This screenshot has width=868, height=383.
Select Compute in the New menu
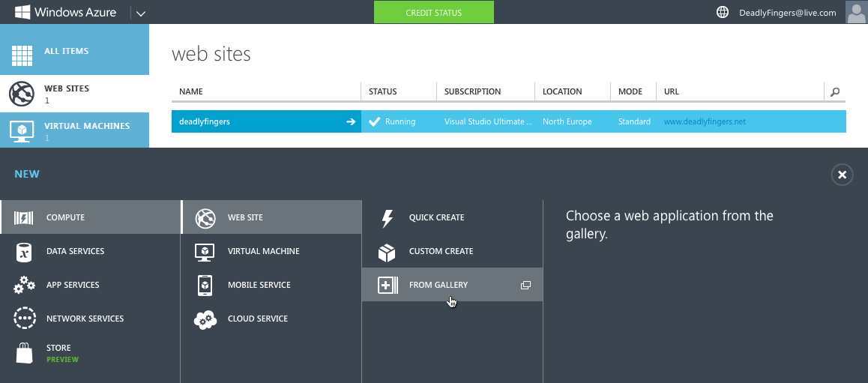tap(90, 217)
